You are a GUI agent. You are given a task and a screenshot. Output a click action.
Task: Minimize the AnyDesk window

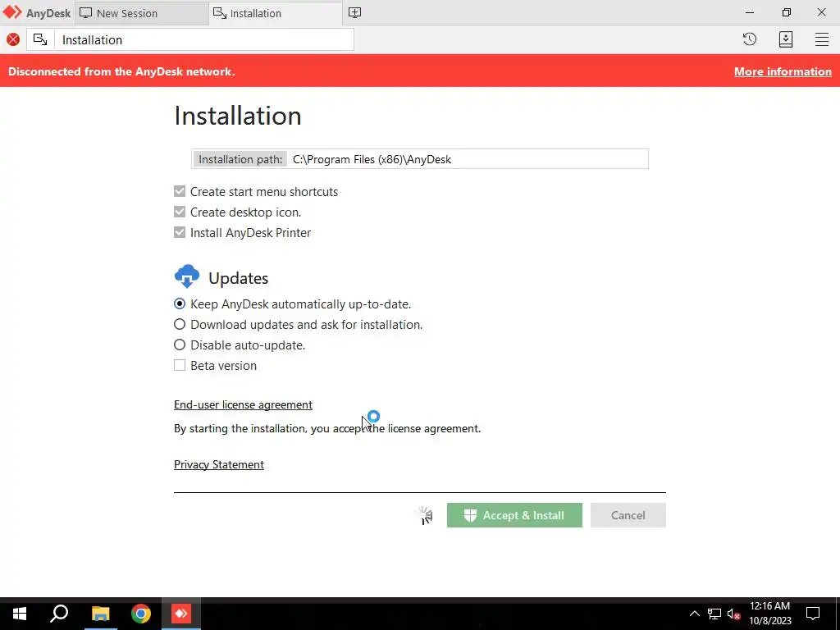pyautogui.click(x=750, y=12)
